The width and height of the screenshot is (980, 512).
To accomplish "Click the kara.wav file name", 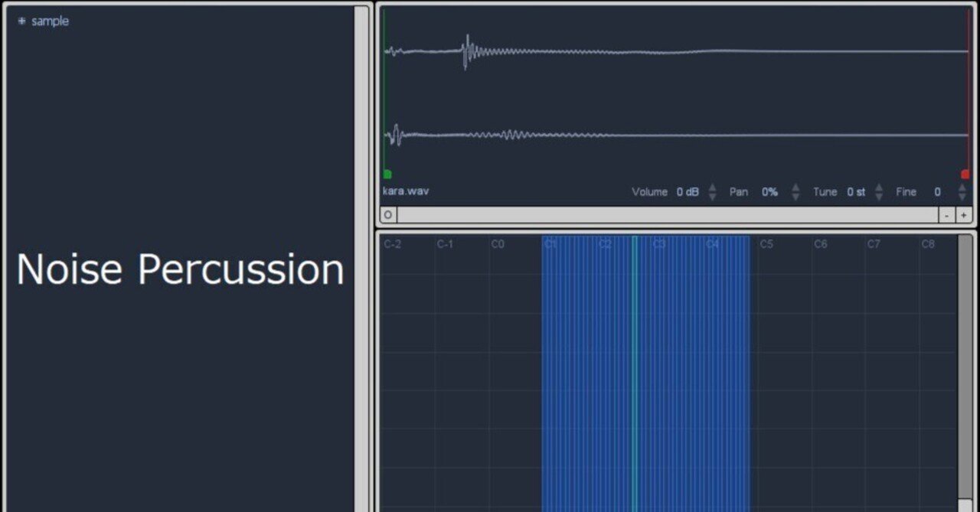I will pos(406,191).
